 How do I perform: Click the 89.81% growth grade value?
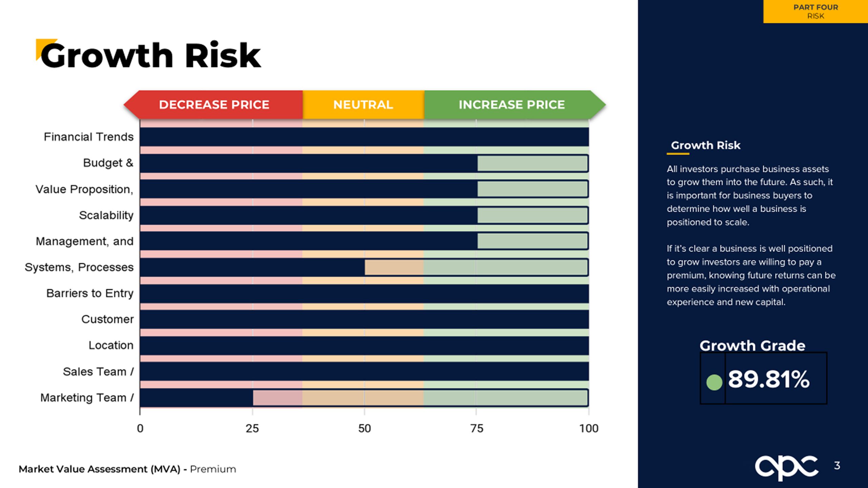(x=769, y=379)
